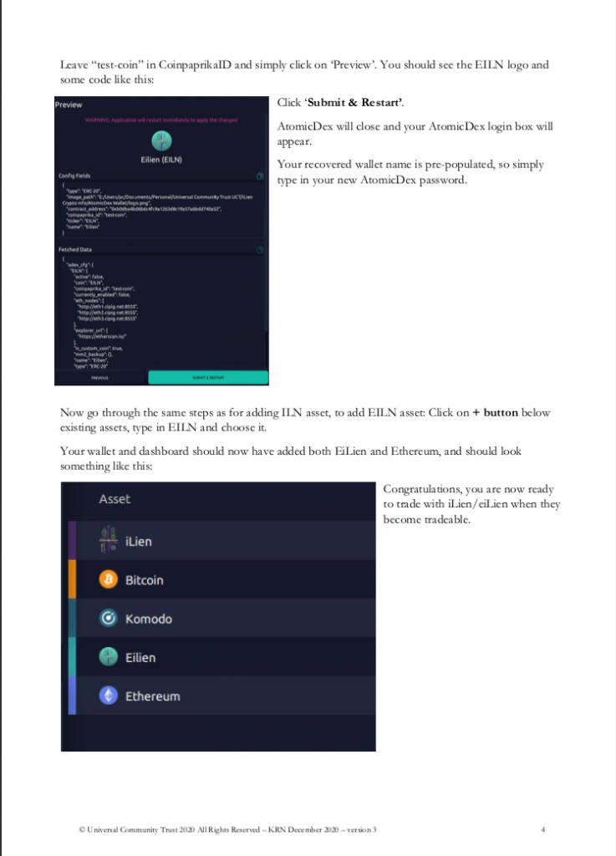The width and height of the screenshot is (616, 856).
Task: Click the iLien coin icon in the asset list
Action: click(x=109, y=541)
